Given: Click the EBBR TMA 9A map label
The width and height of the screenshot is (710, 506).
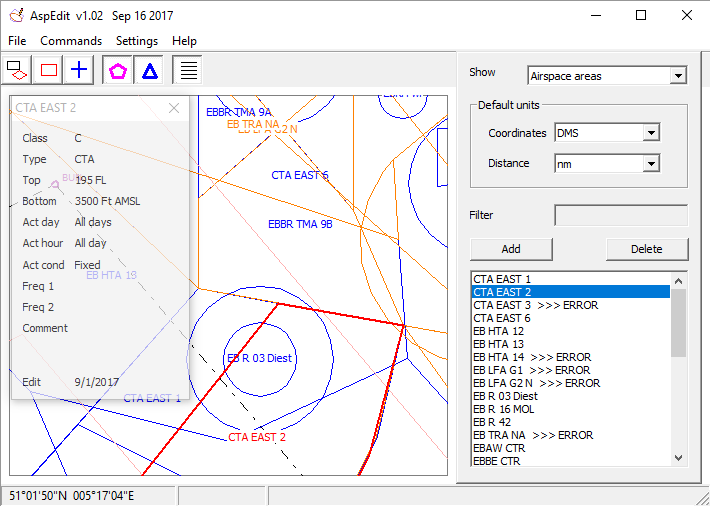Looking at the screenshot, I should coord(239,112).
